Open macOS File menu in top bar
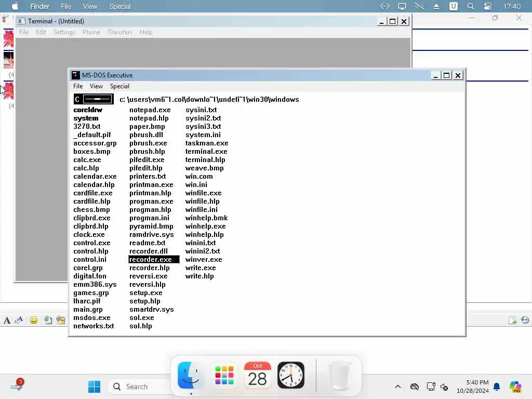The width and height of the screenshot is (532, 399). pos(66,6)
